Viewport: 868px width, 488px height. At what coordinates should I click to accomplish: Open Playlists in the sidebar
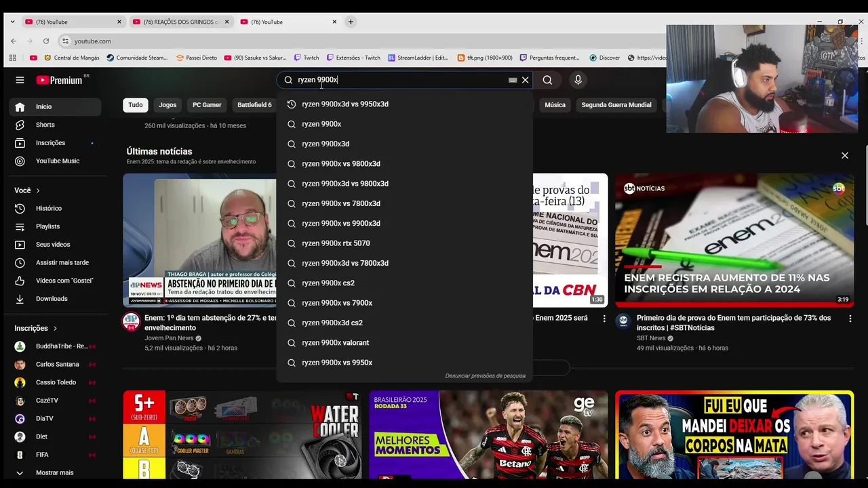pyautogui.click(x=55, y=226)
